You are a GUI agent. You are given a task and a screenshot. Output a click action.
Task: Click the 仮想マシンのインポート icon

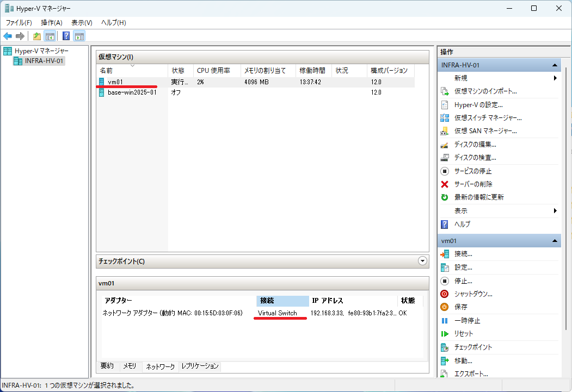(x=444, y=91)
